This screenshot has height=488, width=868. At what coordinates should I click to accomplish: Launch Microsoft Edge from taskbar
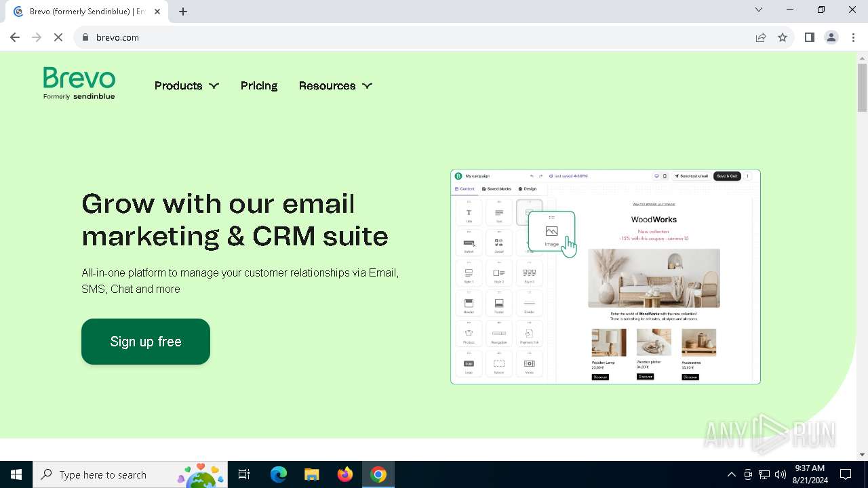(279, 474)
